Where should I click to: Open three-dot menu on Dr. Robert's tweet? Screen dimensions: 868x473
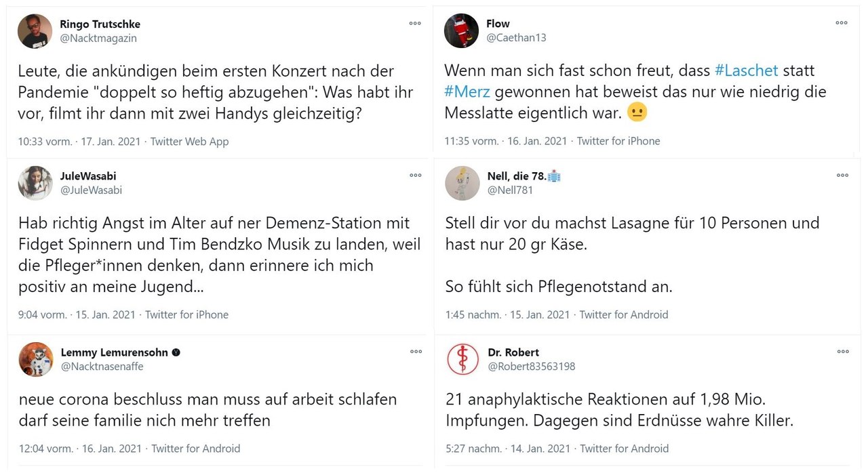click(x=842, y=352)
